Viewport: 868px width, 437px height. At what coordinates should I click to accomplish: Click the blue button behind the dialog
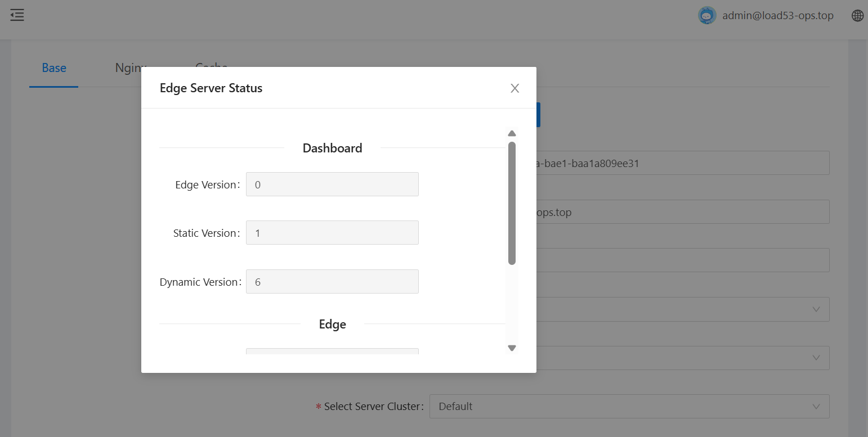(x=538, y=115)
